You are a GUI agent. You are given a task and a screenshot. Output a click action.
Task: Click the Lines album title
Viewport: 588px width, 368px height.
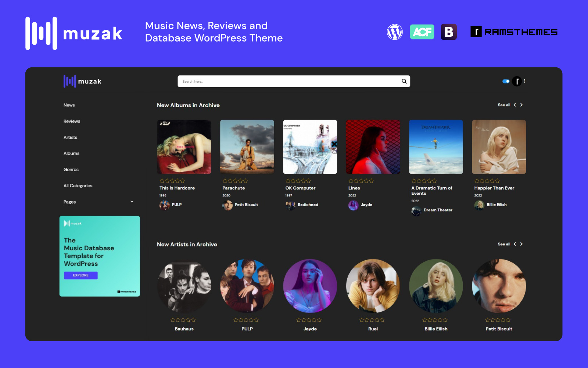354,188
